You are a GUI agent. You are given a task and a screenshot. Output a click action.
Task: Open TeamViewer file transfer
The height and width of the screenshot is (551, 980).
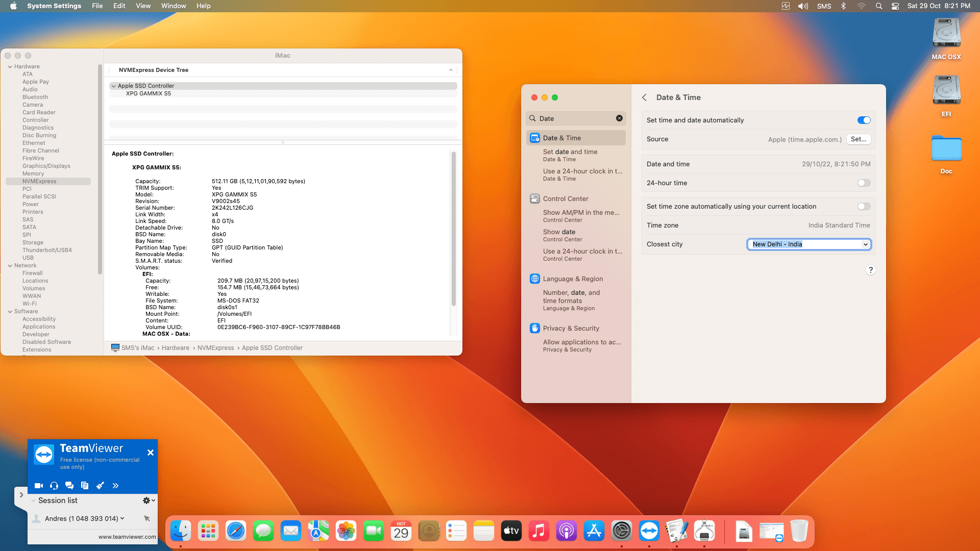[x=85, y=486]
